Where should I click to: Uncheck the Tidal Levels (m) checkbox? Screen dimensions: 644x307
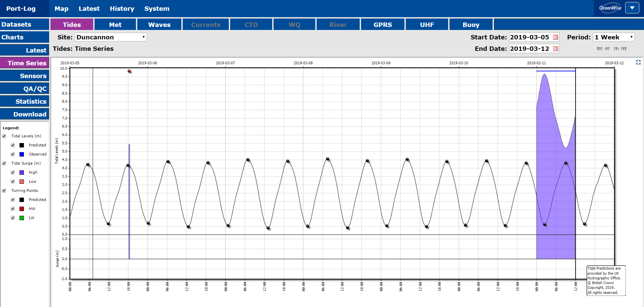click(x=4, y=136)
